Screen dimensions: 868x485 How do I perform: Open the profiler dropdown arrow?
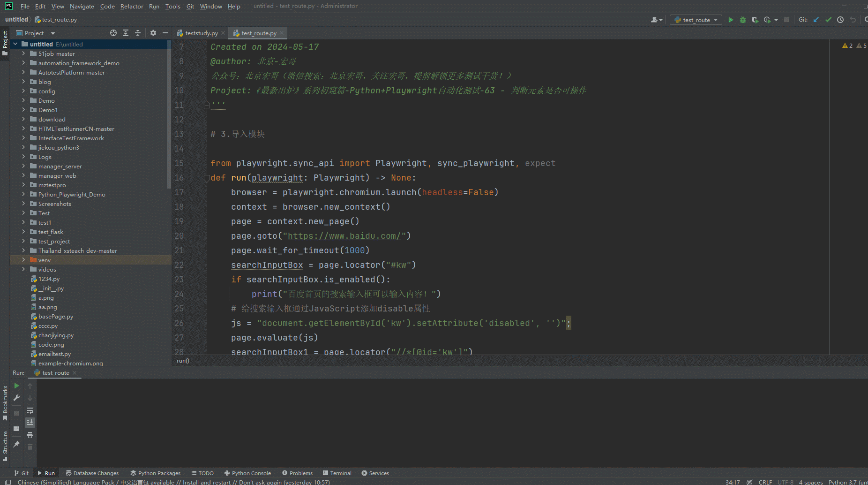(776, 20)
